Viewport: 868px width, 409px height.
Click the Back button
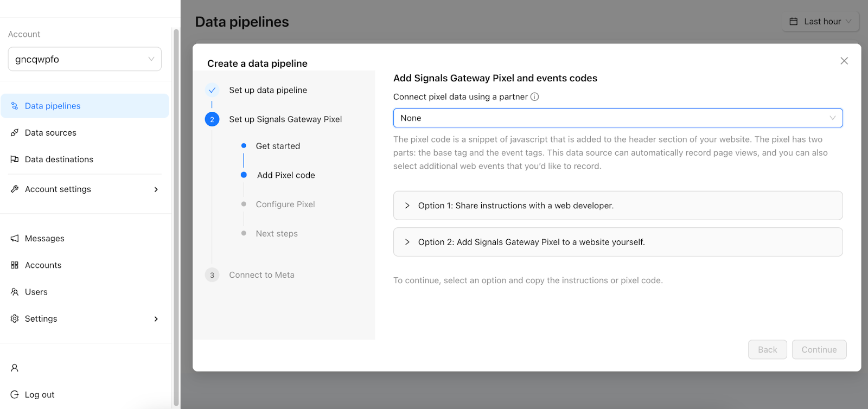pyautogui.click(x=768, y=350)
